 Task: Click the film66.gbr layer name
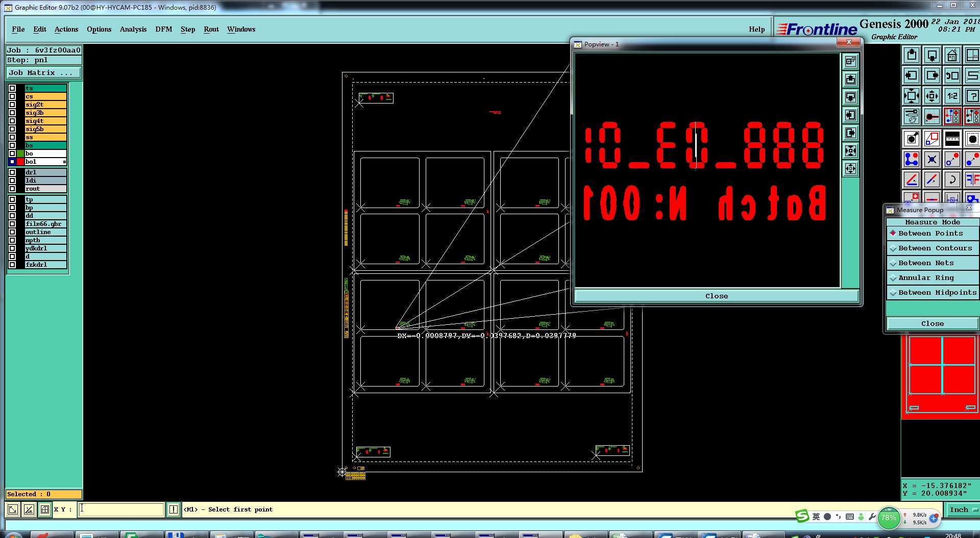click(45, 224)
